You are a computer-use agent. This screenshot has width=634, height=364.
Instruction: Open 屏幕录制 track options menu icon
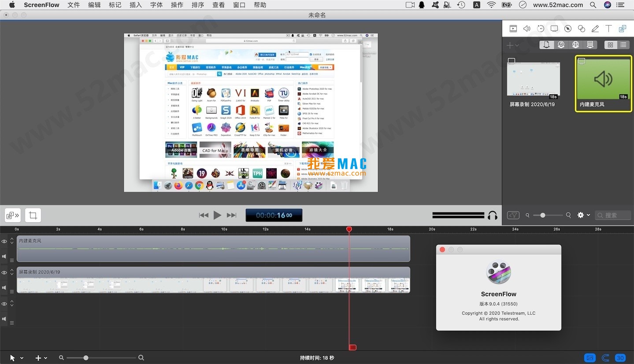[12, 291]
